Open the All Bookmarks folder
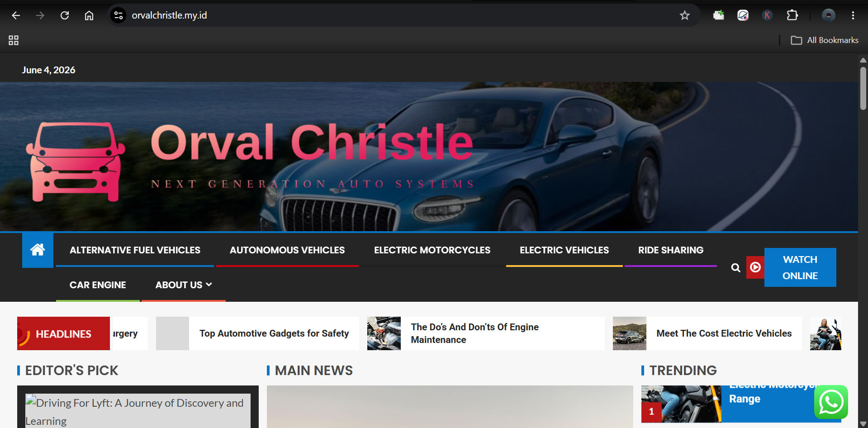The width and height of the screenshot is (868, 428). [825, 40]
